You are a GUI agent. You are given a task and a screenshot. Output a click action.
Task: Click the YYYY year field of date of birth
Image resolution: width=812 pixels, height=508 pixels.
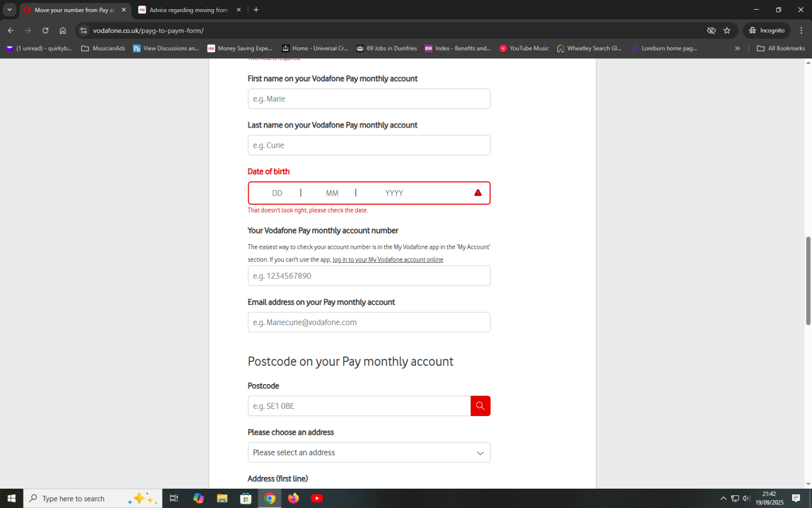pos(394,193)
